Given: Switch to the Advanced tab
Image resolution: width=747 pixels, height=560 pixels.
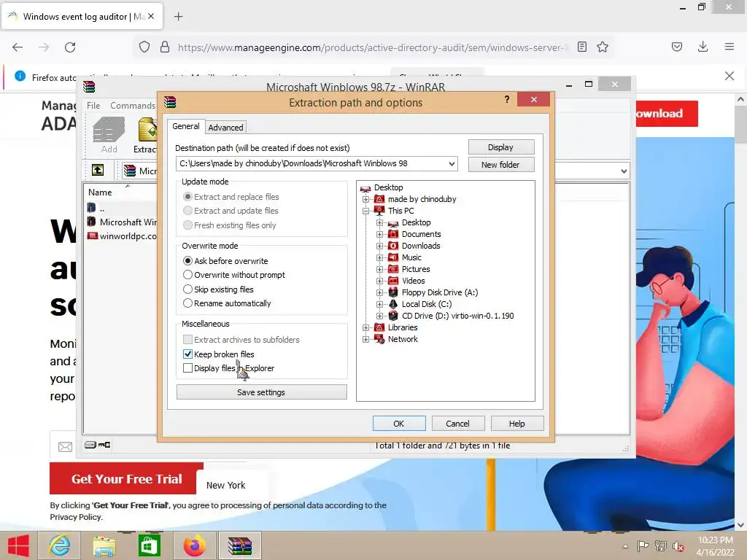Looking at the screenshot, I should coord(226,127).
